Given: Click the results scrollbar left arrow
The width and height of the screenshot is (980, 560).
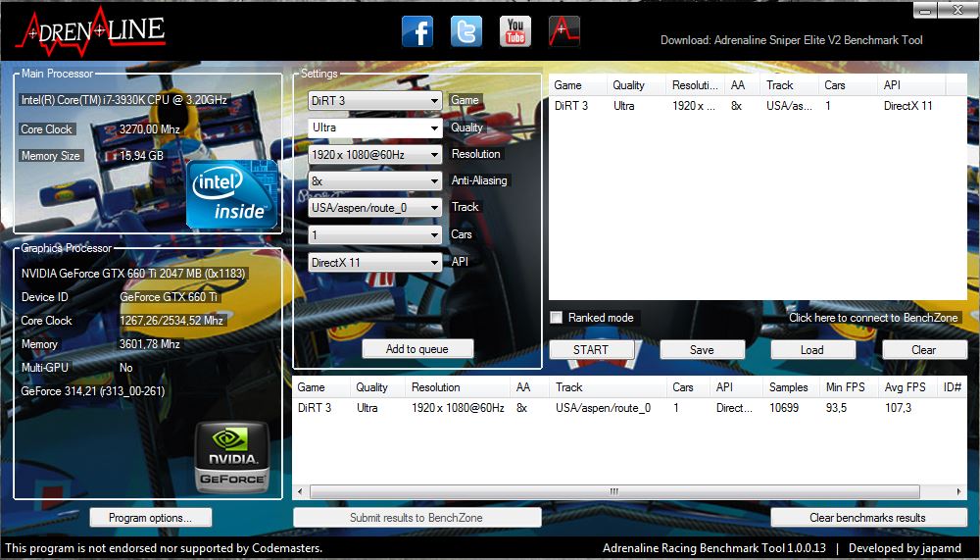Looking at the screenshot, I should pos(301,491).
